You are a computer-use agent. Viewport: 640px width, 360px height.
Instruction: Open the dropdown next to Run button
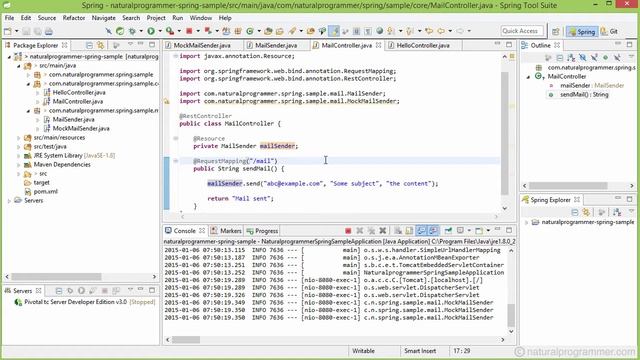click(160, 31)
